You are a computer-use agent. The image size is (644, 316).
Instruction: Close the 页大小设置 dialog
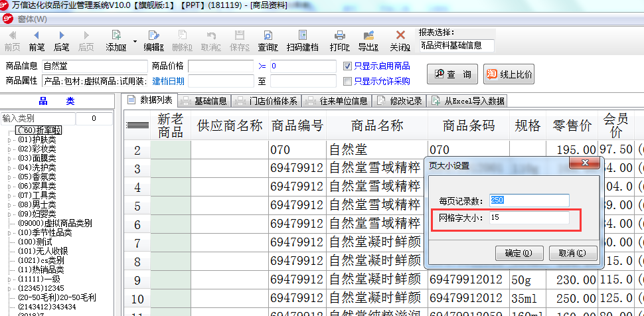[584, 162]
